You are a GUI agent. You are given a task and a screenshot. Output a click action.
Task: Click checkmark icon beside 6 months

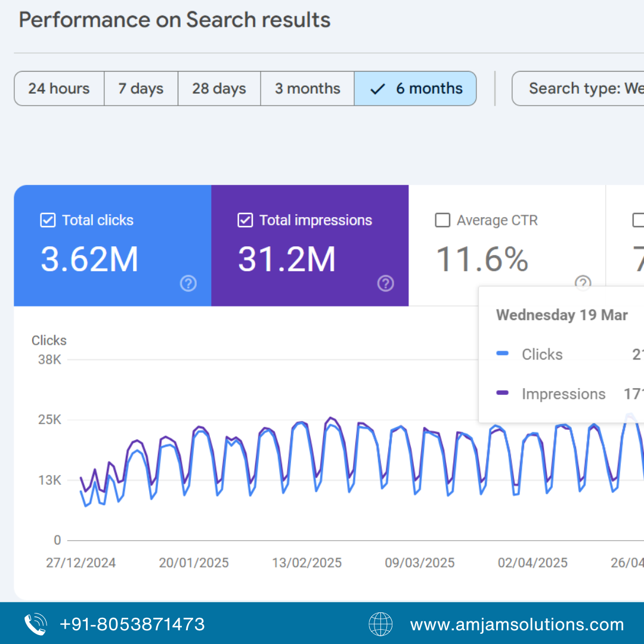pyautogui.click(x=377, y=89)
